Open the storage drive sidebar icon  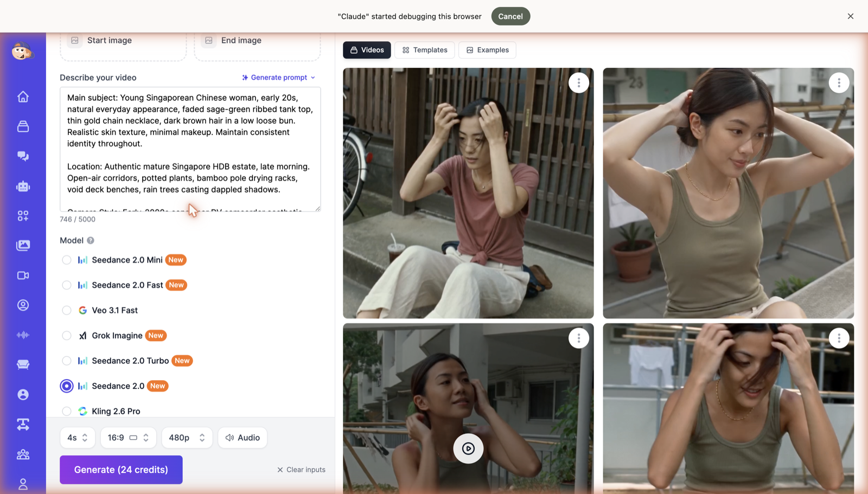[23, 126]
